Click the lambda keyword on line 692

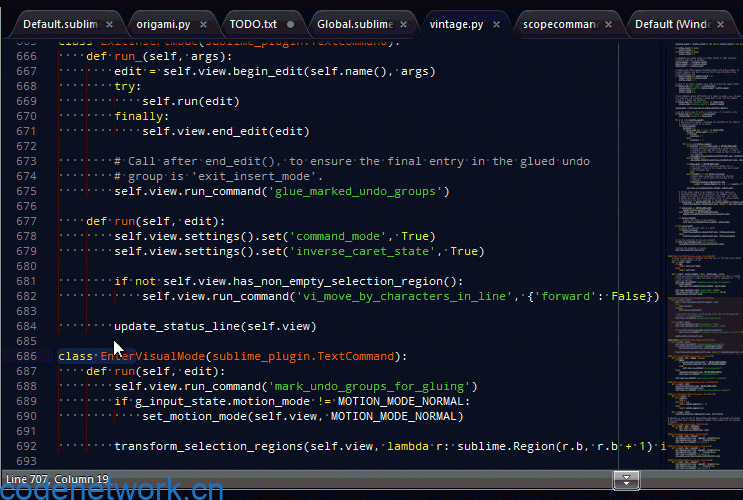tap(408, 446)
